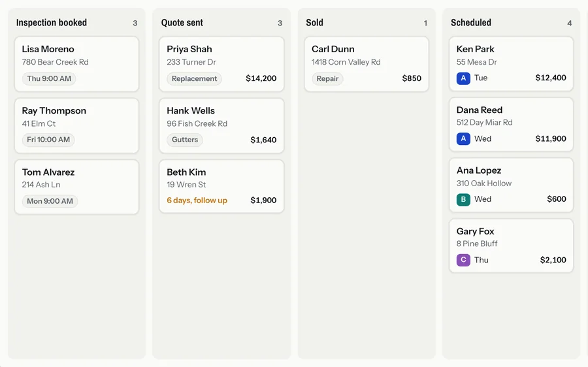Click crew B badge on Ana Lopez card

click(463, 199)
